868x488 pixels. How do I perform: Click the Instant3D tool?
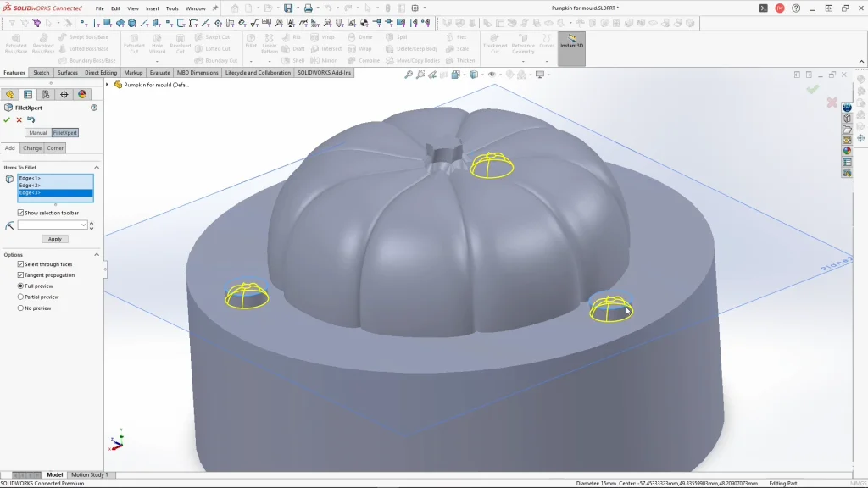point(571,42)
